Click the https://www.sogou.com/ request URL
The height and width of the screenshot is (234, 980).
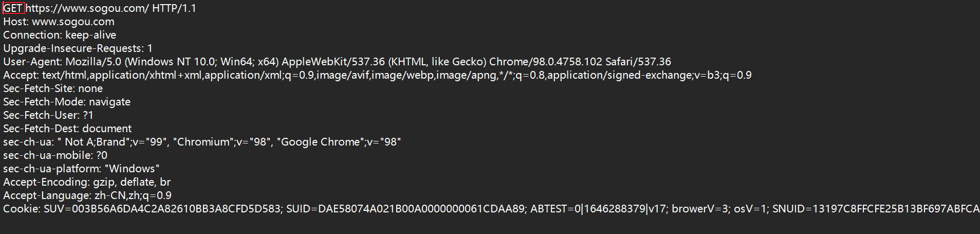click(x=87, y=9)
